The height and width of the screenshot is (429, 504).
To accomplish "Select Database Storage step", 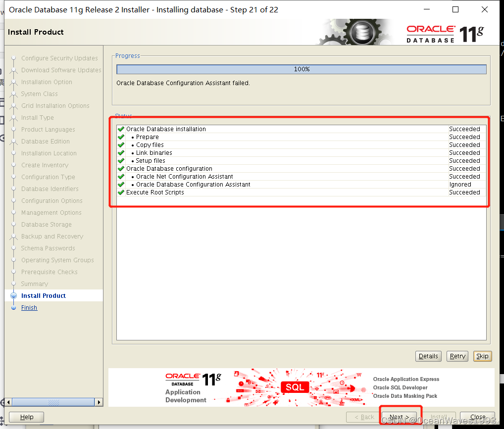I will tap(46, 224).
